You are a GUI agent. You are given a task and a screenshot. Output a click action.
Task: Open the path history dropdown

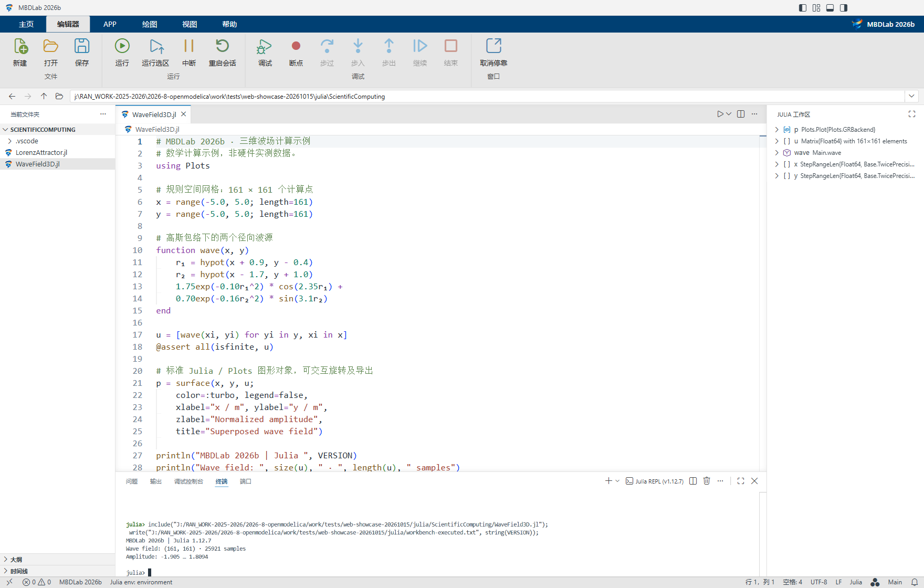pyautogui.click(x=912, y=96)
